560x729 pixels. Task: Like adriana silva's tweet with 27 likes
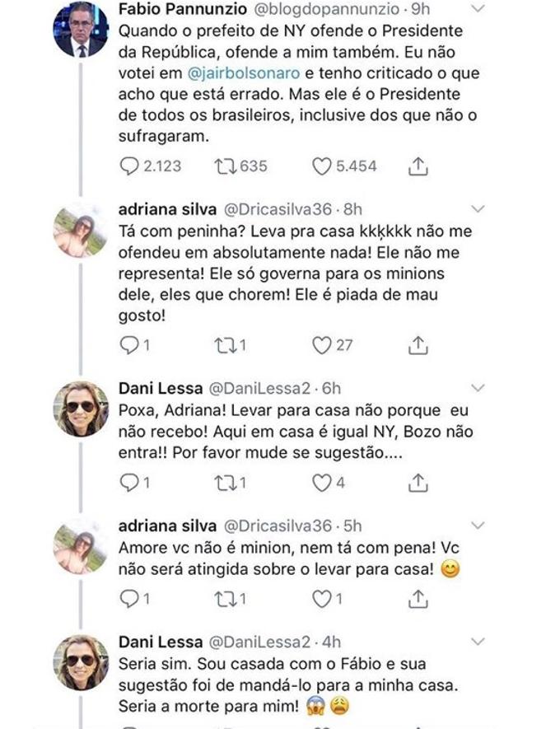coord(321,345)
